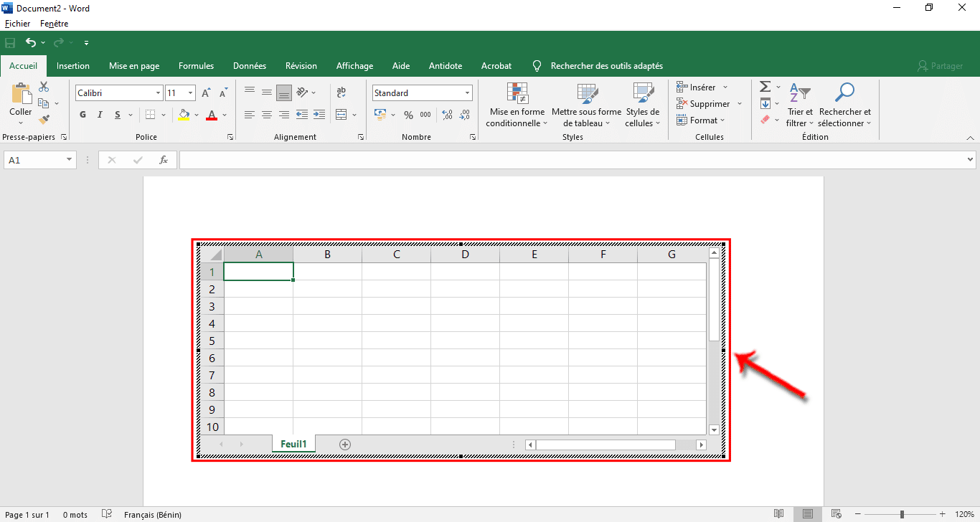The image size is (980, 522).
Task: Click the Supprimer cells button
Action: (710, 104)
